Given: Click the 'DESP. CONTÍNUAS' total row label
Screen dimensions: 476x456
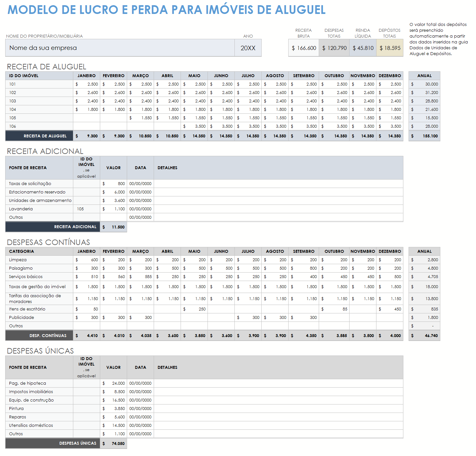Looking at the screenshot, I should coord(39,336).
